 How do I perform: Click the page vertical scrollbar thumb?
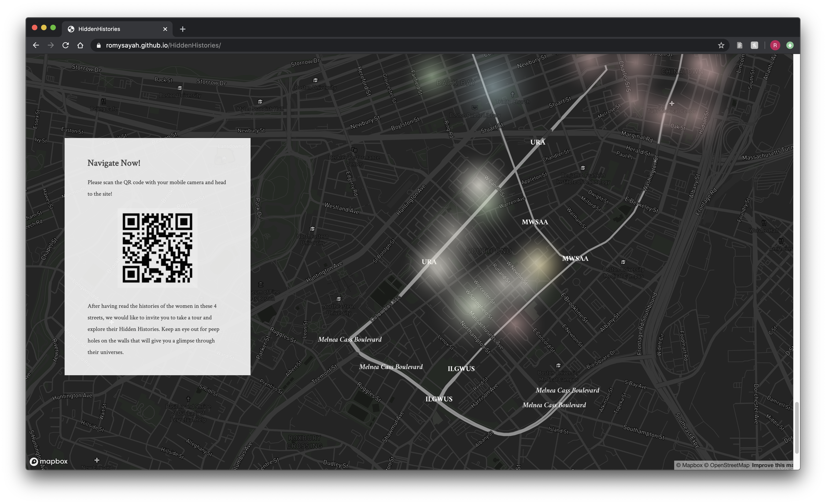[x=796, y=428]
